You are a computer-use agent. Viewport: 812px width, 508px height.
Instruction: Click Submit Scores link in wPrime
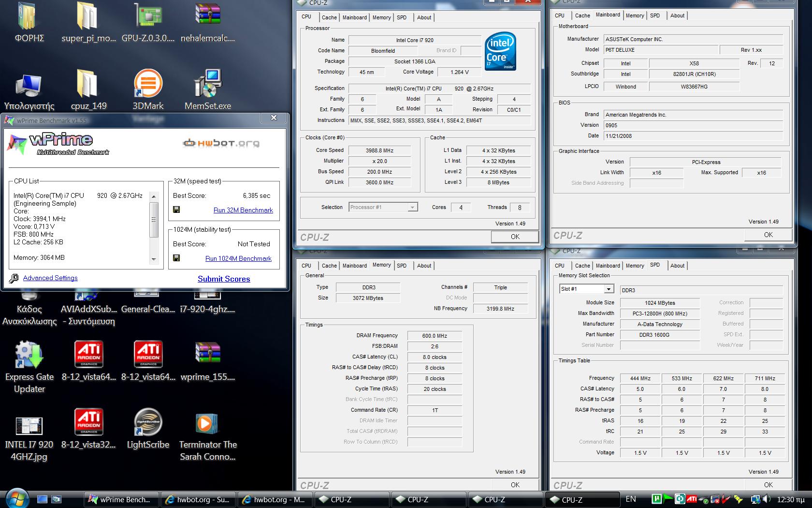pos(224,279)
